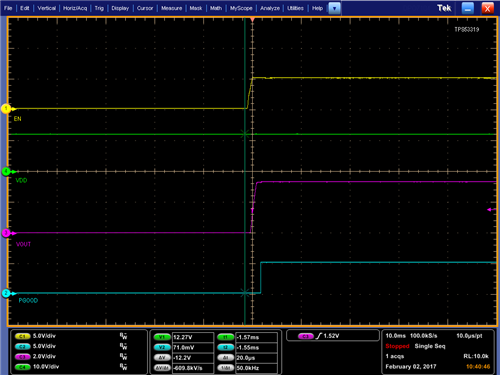
Task: Open the MyScope menu
Action: (241, 8)
